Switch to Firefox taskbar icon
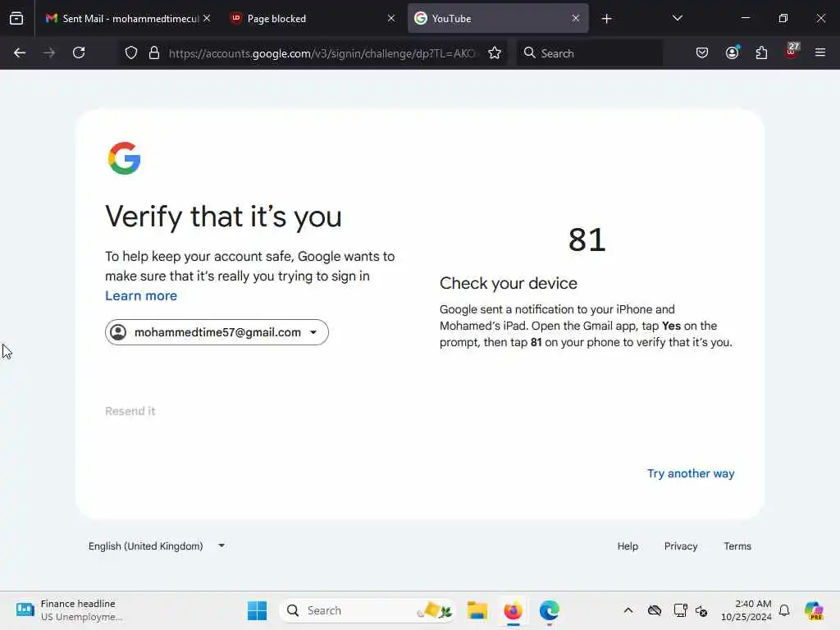The height and width of the screenshot is (630, 840). [513, 610]
